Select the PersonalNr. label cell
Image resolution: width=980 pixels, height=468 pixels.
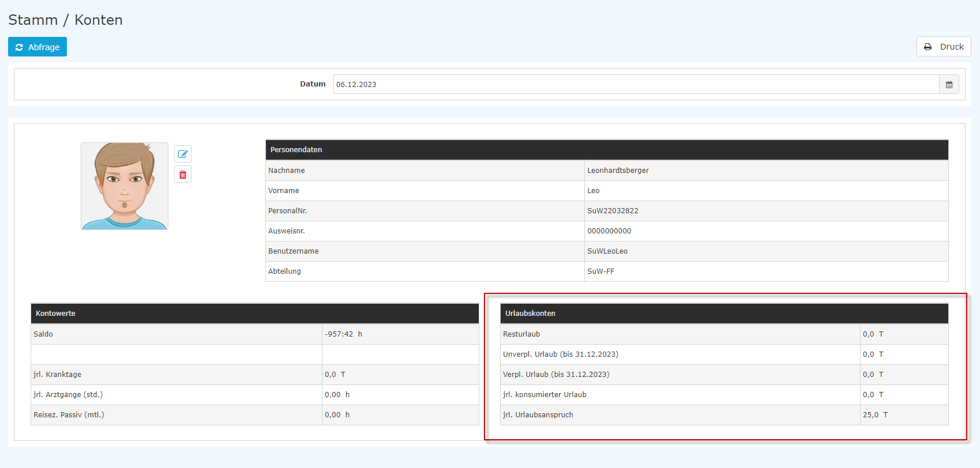425,211
